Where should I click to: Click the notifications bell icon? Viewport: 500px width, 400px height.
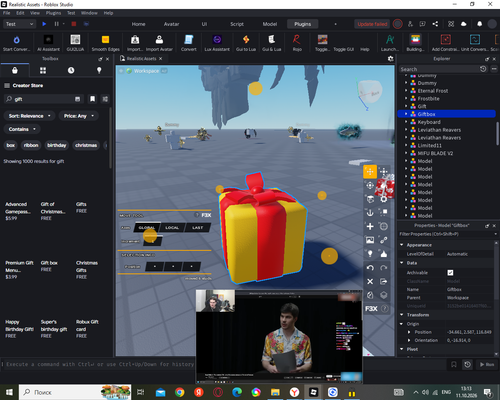pyautogui.click(x=479, y=24)
